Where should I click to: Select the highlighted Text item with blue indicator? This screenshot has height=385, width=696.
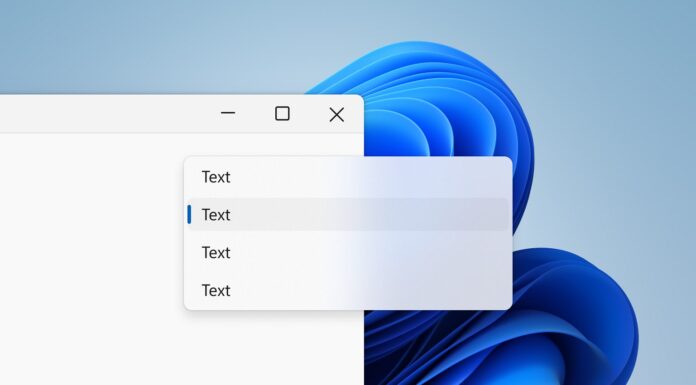click(348, 214)
